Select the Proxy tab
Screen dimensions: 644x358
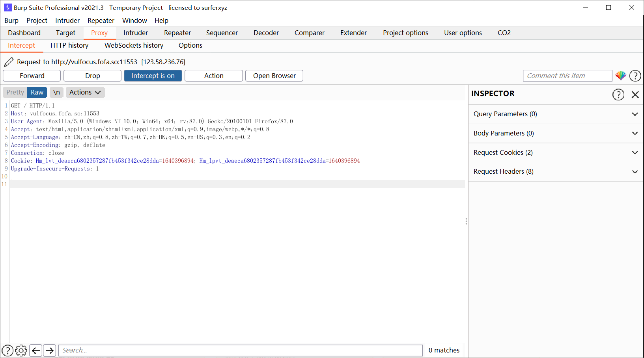(99, 33)
